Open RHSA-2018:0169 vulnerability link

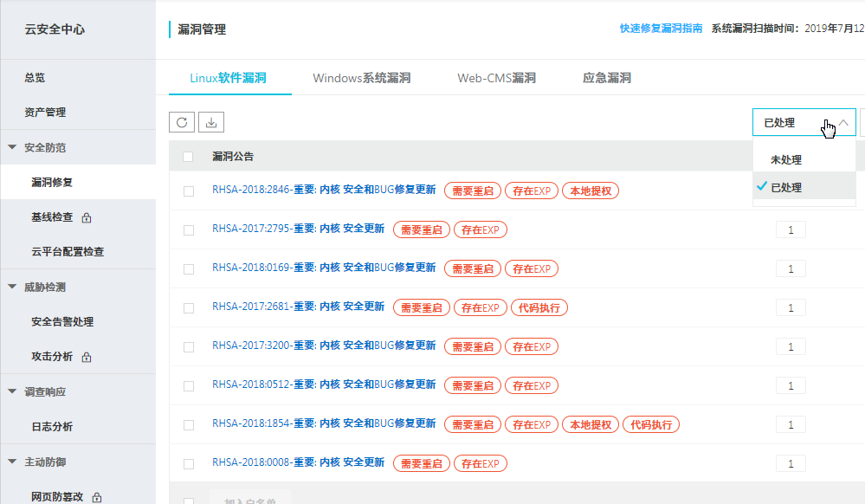click(x=324, y=268)
